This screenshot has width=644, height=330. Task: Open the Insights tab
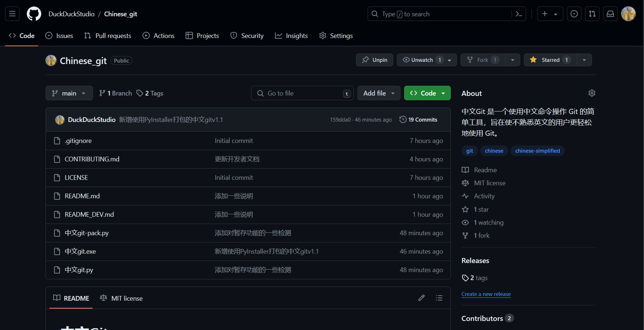[291, 35]
